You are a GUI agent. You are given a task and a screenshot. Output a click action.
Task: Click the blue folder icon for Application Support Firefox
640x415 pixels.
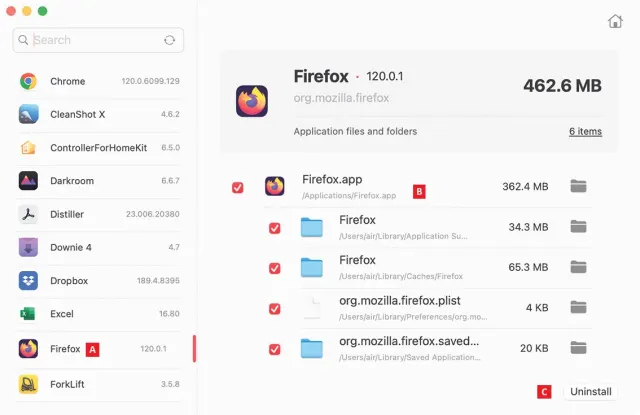point(312,227)
